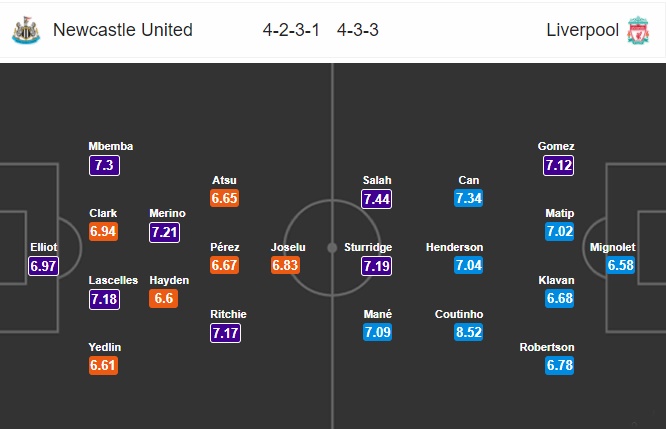Click Sturridge's 7.19 rating badge

377,265
